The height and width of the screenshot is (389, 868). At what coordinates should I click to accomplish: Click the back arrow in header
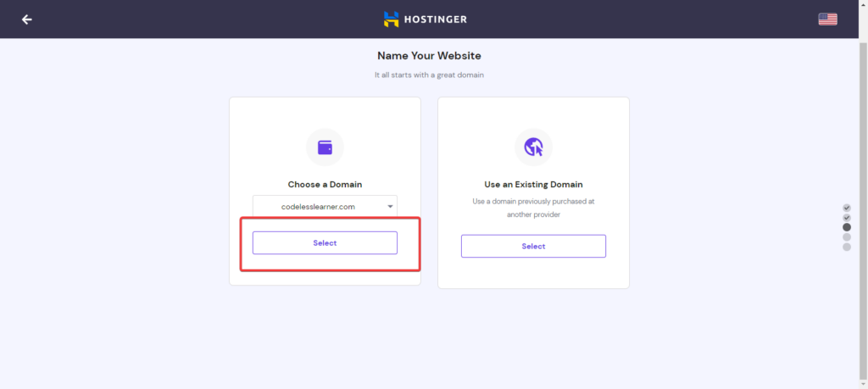tap(26, 19)
